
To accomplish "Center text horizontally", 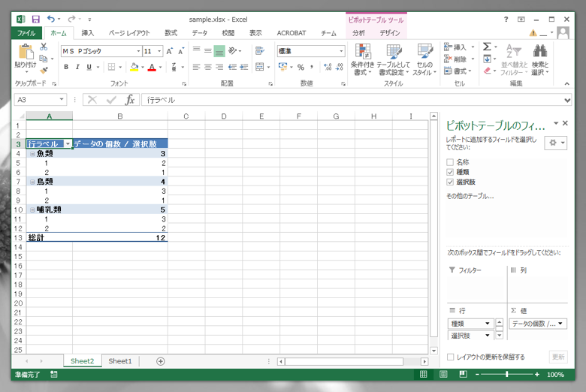I will point(208,67).
